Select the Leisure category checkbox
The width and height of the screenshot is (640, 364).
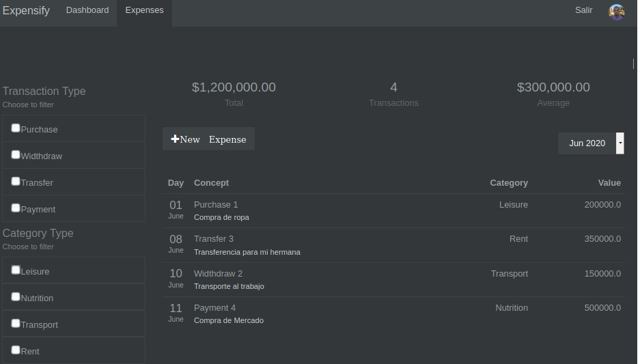pos(16,270)
